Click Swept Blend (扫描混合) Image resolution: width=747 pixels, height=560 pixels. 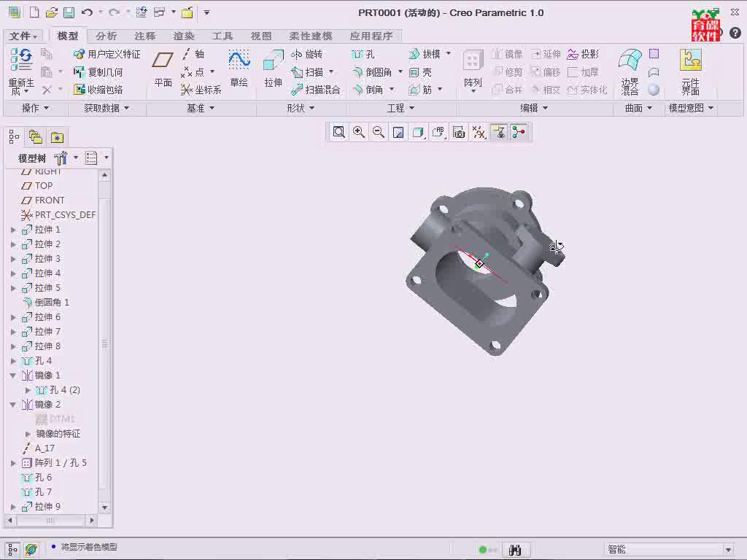[x=316, y=90]
